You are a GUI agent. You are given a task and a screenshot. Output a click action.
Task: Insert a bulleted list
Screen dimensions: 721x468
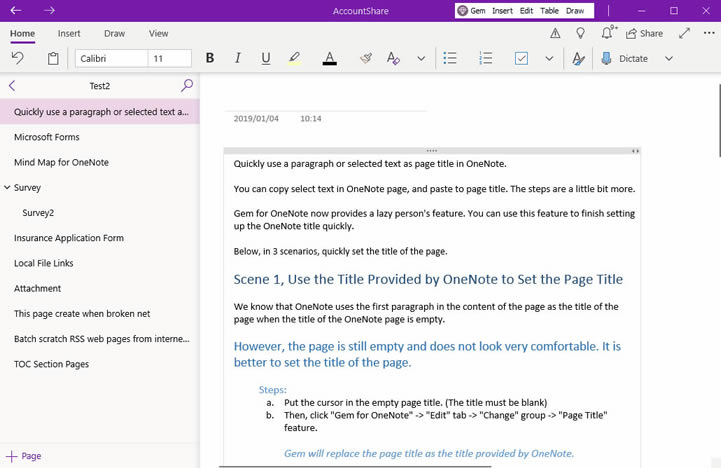[x=450, y=59]
